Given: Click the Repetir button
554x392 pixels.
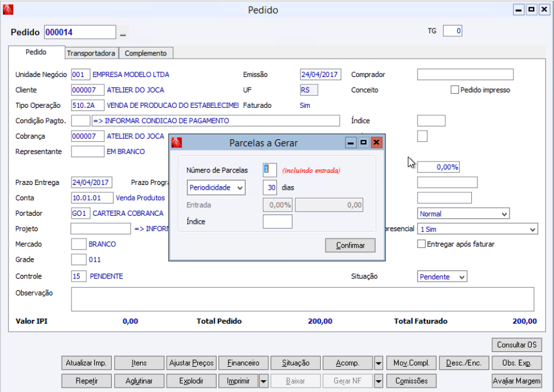Looking at the screenshot, I should coord(86,381).
